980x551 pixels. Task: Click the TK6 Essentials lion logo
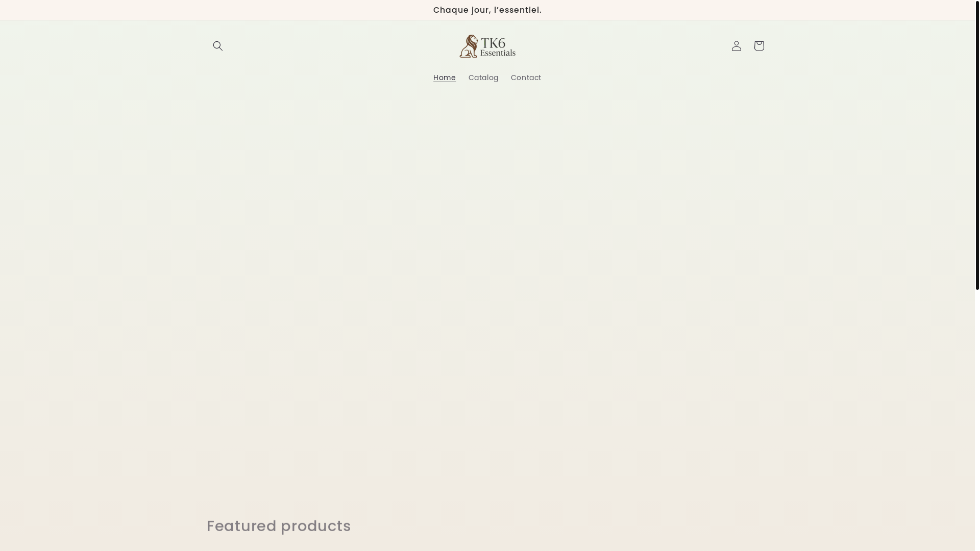coord(487,46)
